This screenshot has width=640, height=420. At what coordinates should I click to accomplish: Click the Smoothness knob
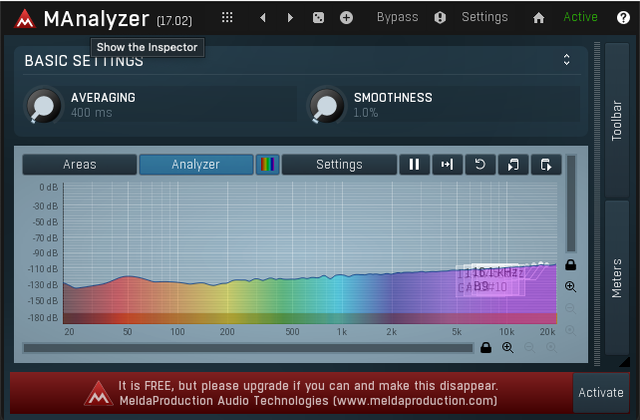[326, 106]
